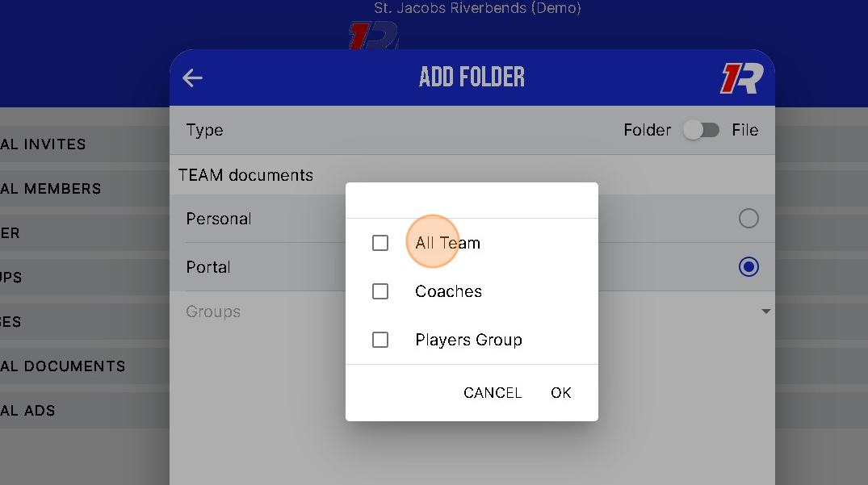
Task: Select the Personal radio button
Action: [x=748, y=219]
